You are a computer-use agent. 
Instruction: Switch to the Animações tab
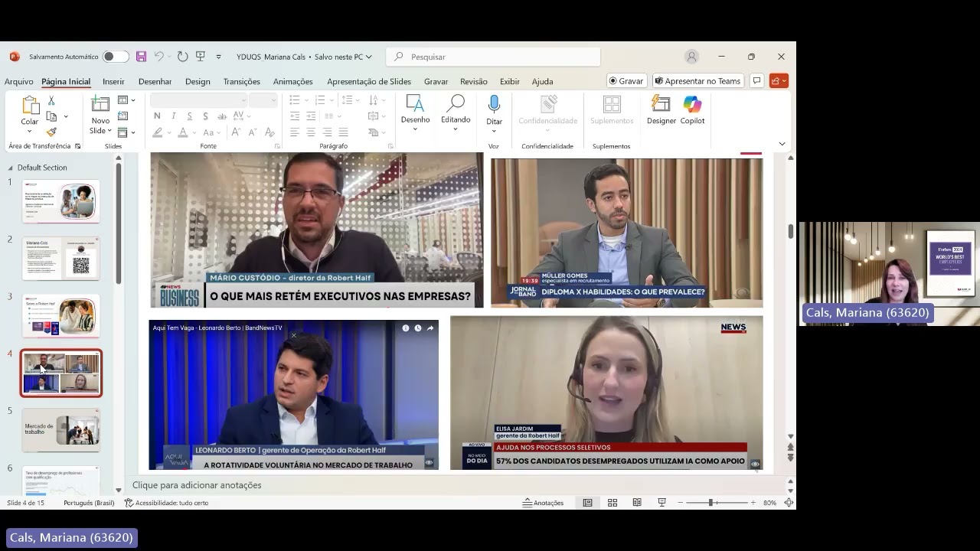[x=293, y=81]
